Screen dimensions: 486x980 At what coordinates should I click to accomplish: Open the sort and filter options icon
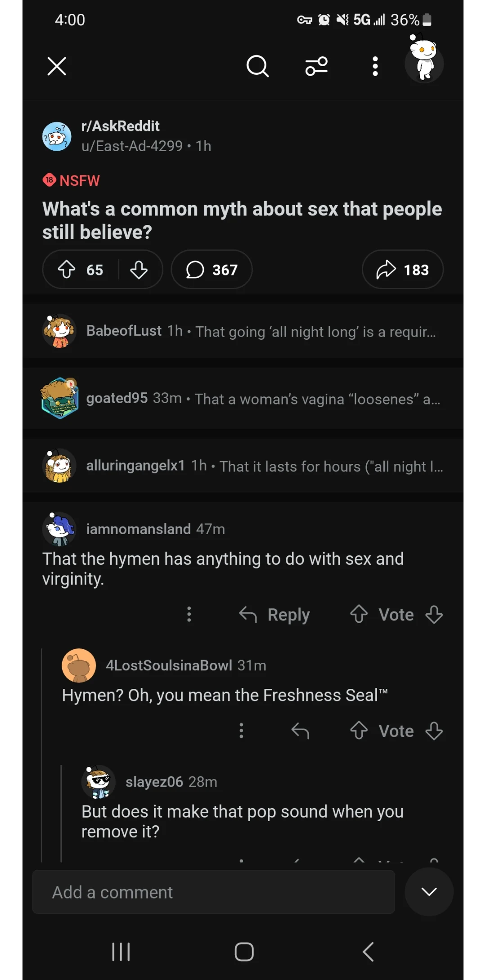(x=316, y=67)
